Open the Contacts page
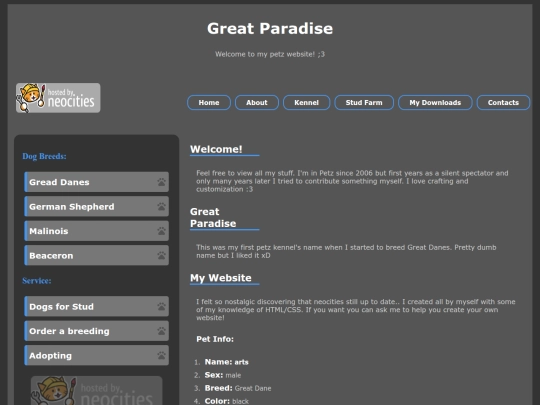The height and width of the screenshot is (405, 540). click(503, 103)
